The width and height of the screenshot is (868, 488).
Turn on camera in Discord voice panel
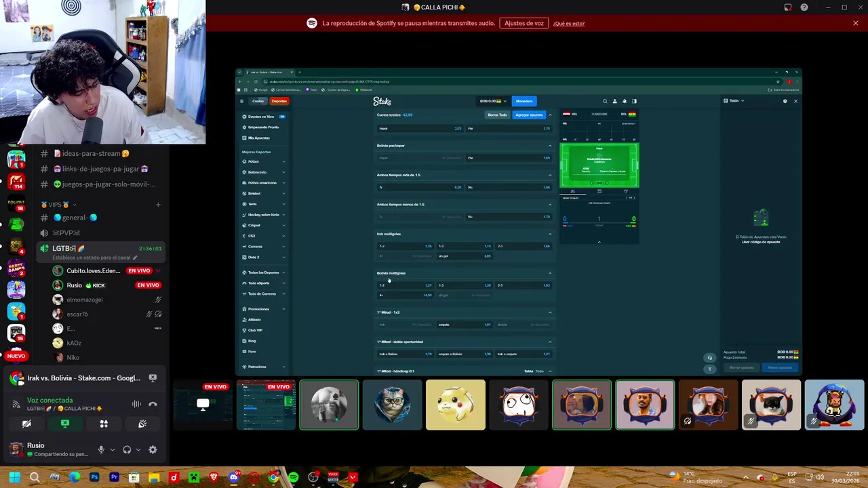pyautogui.click(x=26, y=424)
